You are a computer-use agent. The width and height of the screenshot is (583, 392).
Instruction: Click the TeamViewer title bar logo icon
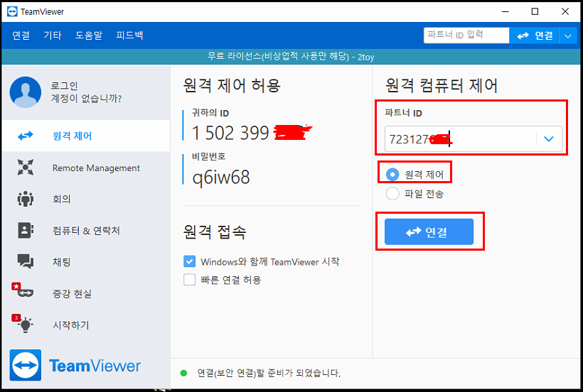12,11
